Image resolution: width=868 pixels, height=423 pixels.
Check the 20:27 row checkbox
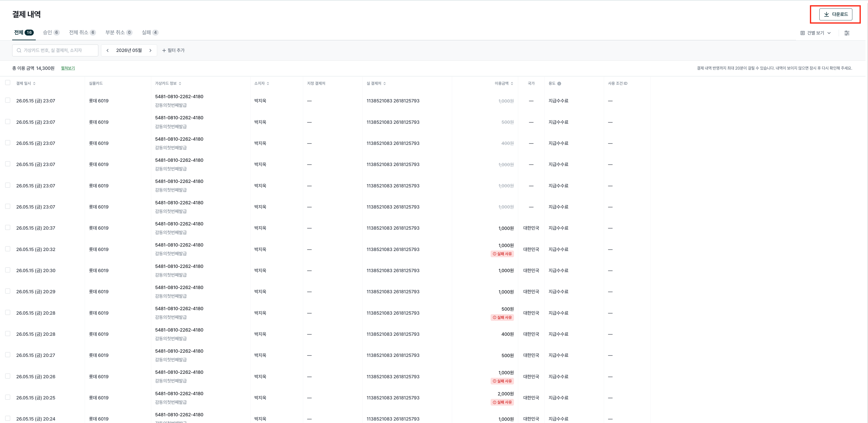(8, 354)
